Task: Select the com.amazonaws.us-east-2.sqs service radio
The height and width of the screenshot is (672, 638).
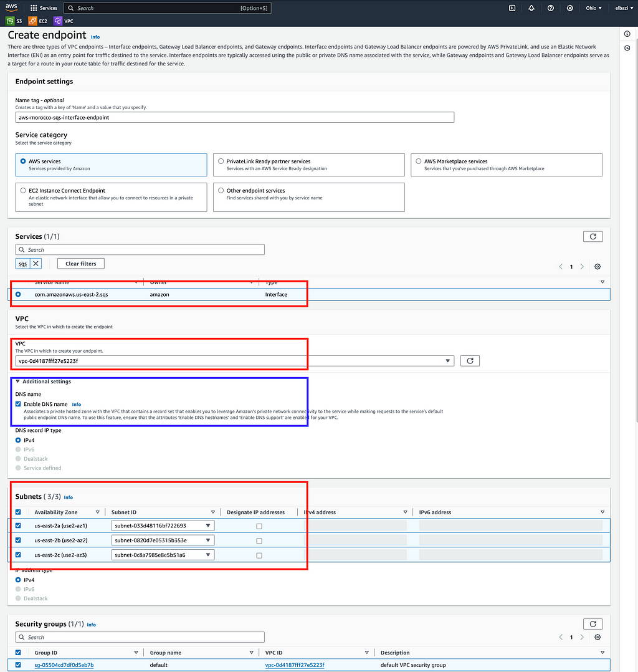Action: (x=18, y=294)
